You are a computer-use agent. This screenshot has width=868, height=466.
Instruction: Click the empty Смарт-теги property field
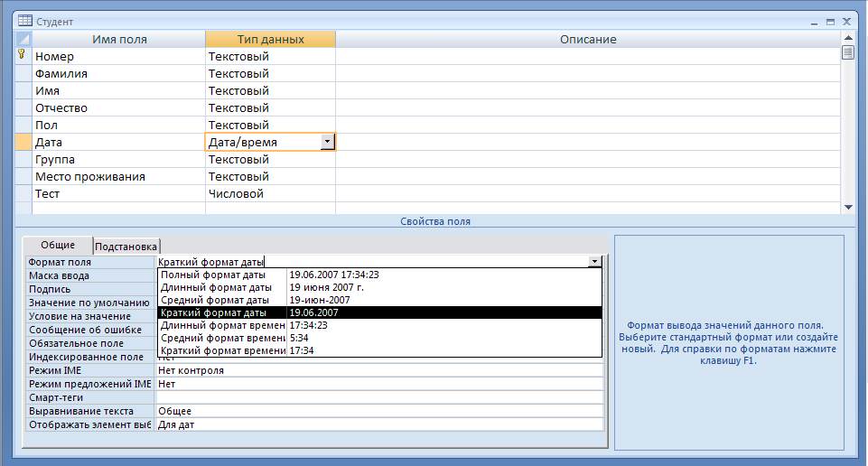[379, 397]
